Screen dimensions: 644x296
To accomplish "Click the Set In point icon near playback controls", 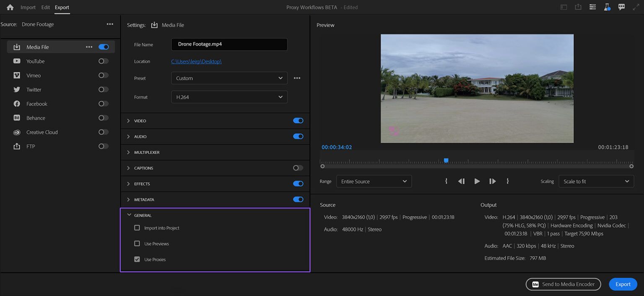I will [446, 181].
